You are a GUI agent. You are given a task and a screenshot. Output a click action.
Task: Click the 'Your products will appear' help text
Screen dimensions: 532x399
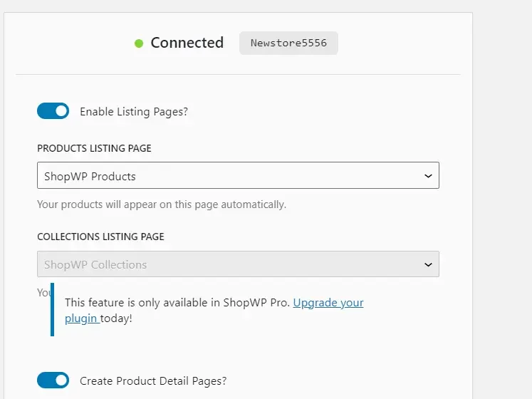point(162,204)
